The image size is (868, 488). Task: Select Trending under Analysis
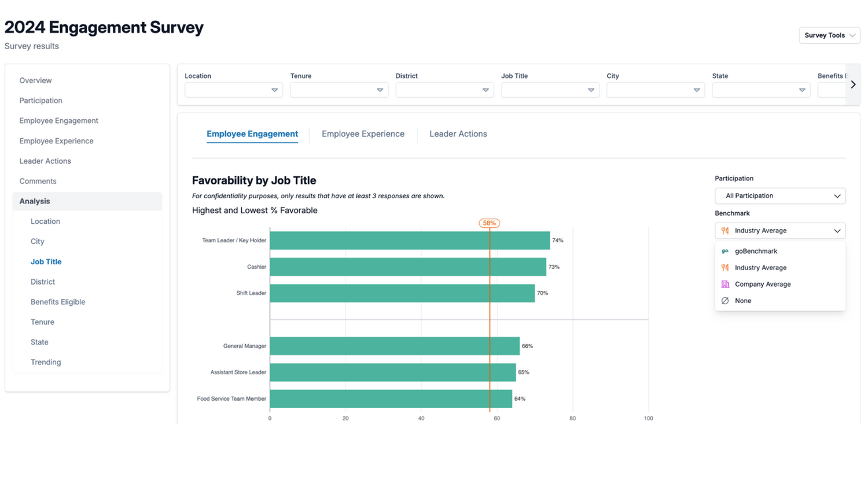pos(45,362)
